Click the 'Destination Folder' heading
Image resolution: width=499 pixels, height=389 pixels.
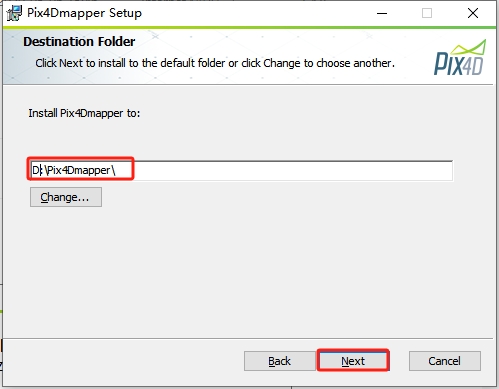tap(79, 42)
